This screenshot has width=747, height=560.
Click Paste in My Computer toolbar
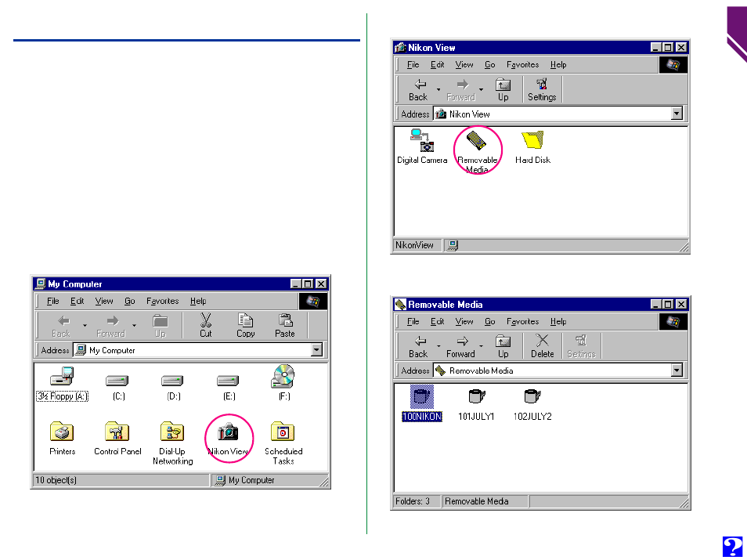tap(285, 326)
